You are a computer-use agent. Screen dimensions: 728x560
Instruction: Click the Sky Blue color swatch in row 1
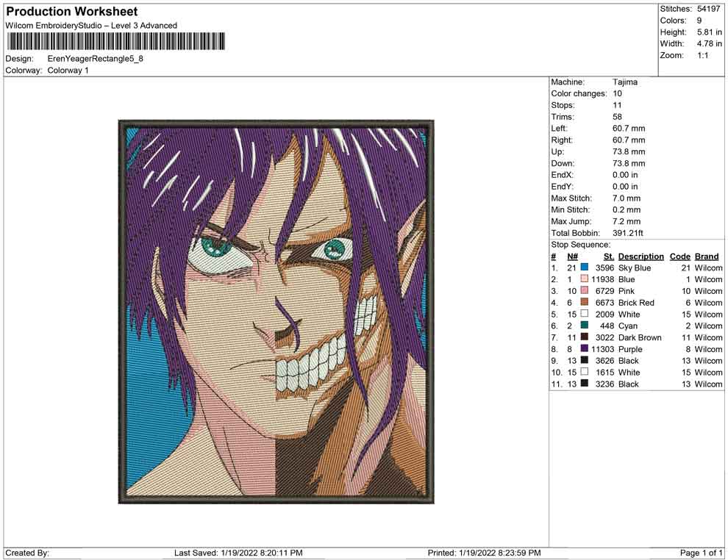click(x=585, y=268)
